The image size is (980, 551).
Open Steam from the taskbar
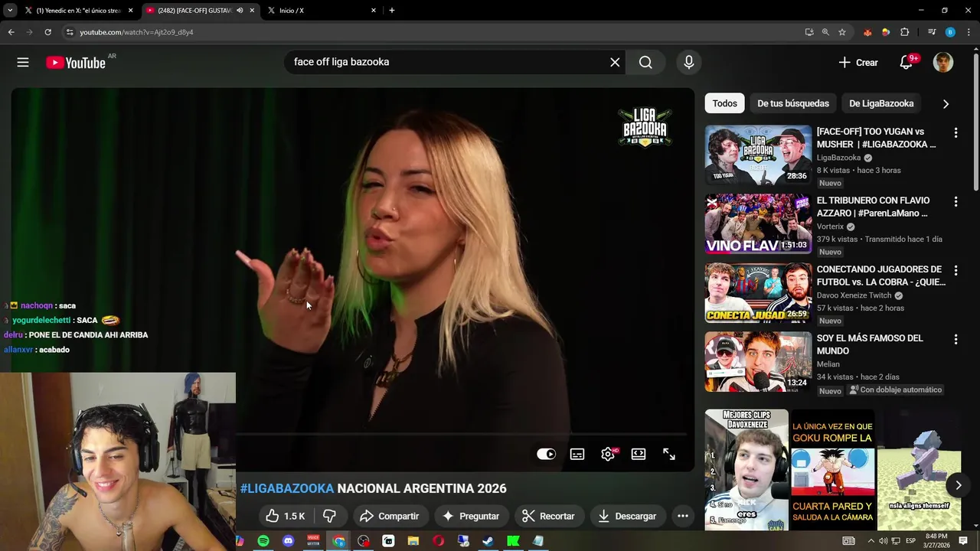tap(488, 541)
